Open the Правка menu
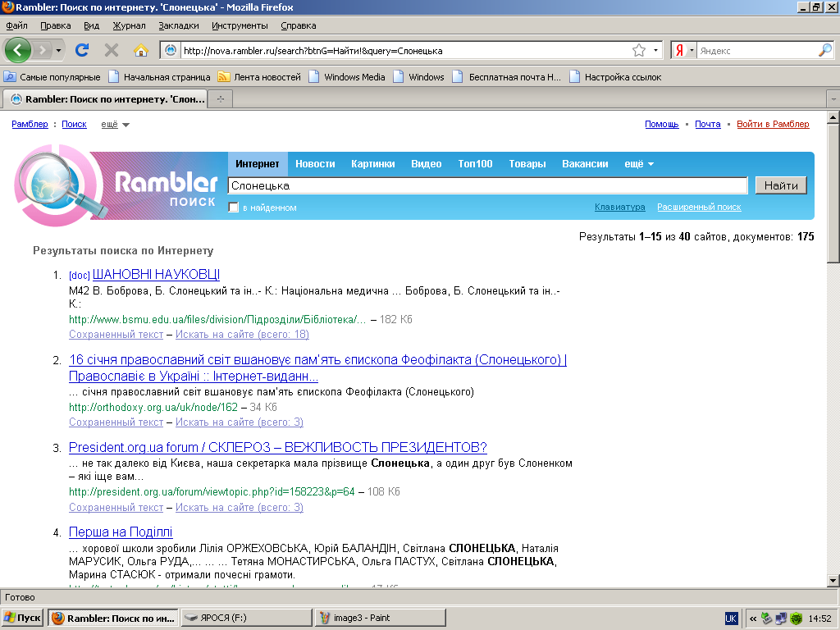840x630 pixels. point(55,25)
